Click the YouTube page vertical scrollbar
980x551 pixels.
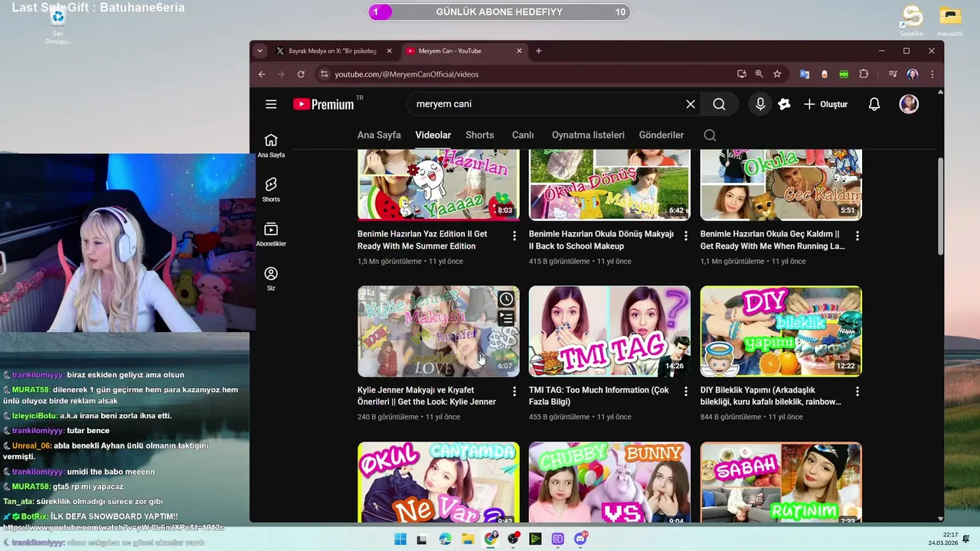[x=941, y=207]
